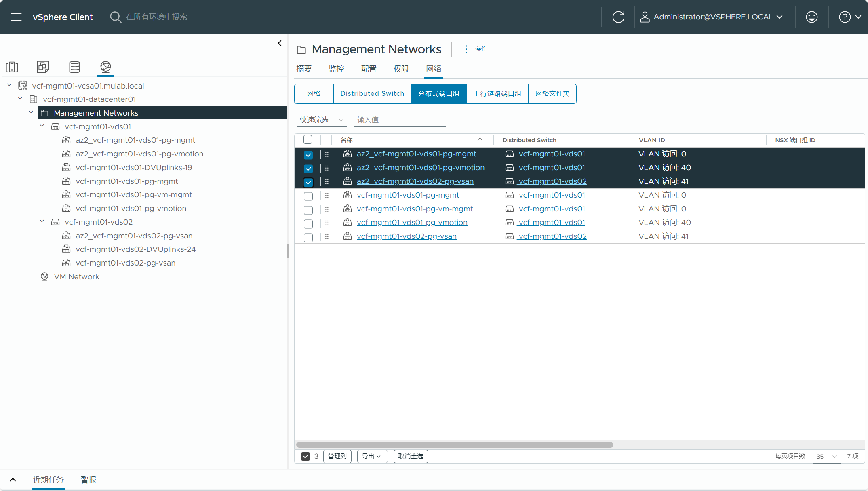Switch to the 监控 tab
This screenshot has width=868, height=491.
click(336, 69)
